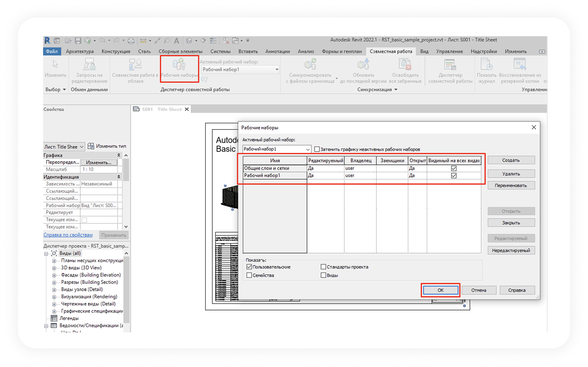Open the Справка по свойствам link
The height and width of the screenshot is (367, 588).
pos(68,235)
